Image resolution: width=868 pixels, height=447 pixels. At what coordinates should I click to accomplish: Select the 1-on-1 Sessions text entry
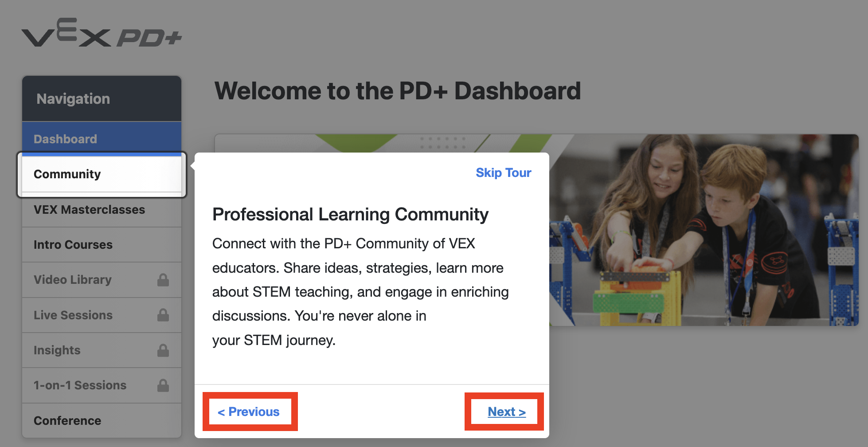(x=80, y=385)
